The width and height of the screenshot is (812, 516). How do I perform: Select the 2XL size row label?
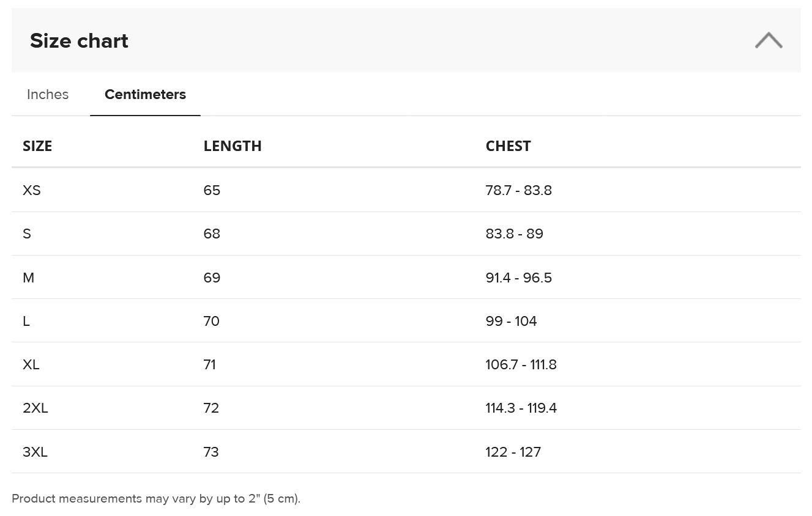click(35, 408)
